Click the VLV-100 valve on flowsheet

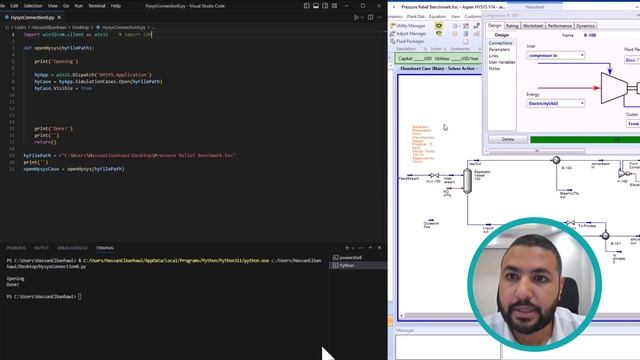coord(434,175)
